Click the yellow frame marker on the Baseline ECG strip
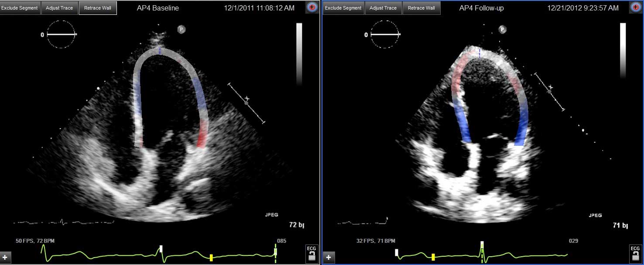 pos(211,258)
